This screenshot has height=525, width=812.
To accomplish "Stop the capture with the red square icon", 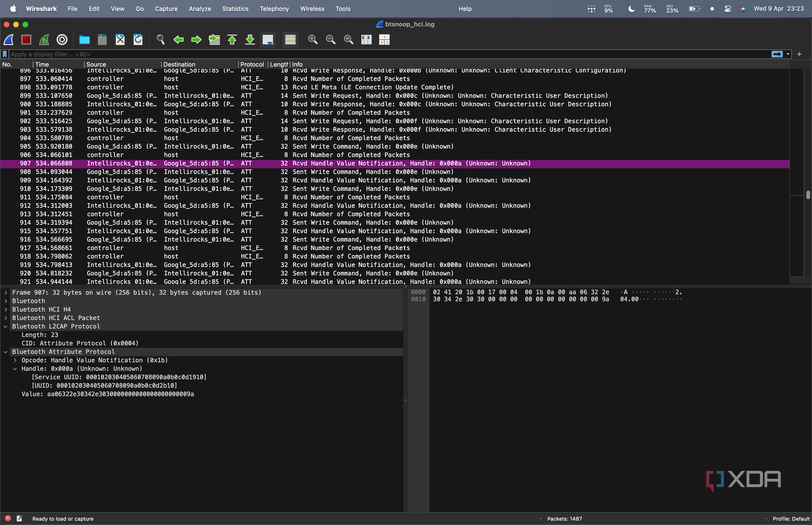I will 27,40.
